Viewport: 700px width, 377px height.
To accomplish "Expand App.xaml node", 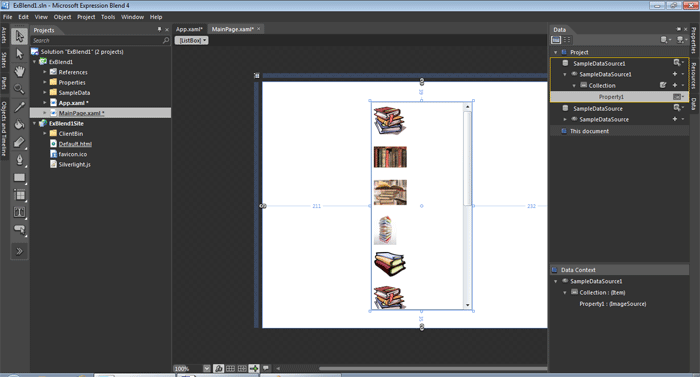I will tap(45, 103).
